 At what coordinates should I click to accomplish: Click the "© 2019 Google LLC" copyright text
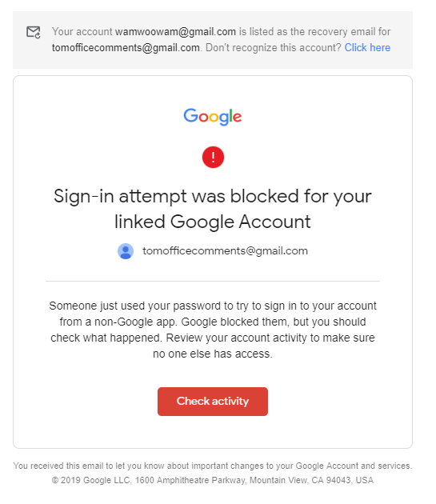(91, 480)
